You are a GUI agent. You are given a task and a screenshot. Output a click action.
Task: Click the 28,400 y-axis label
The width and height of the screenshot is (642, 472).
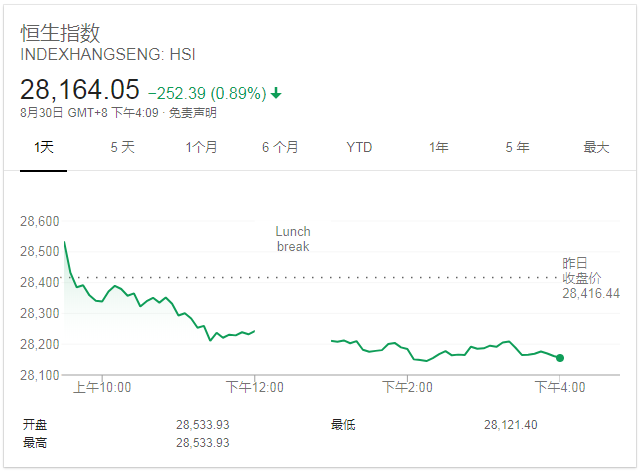click(x=40, y=282)
